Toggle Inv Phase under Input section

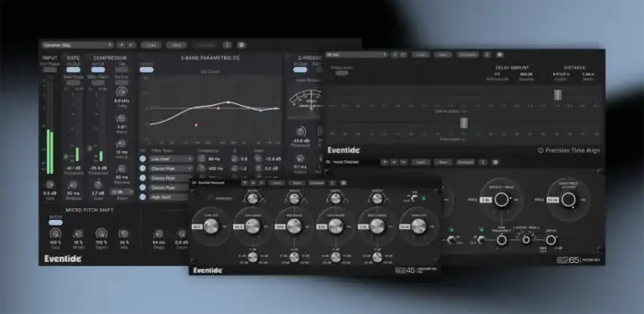(x=49, y=70)
